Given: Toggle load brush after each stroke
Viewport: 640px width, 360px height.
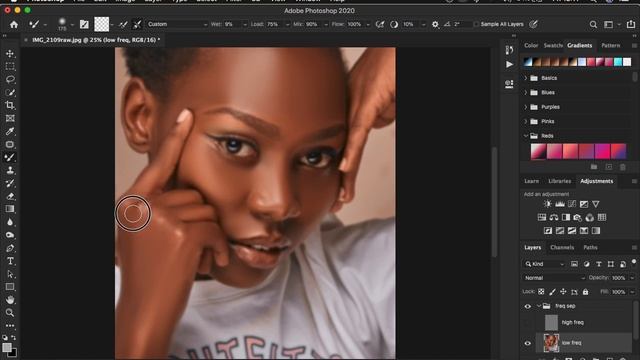Looking at the screenshot, I should (x=123, y=24).
